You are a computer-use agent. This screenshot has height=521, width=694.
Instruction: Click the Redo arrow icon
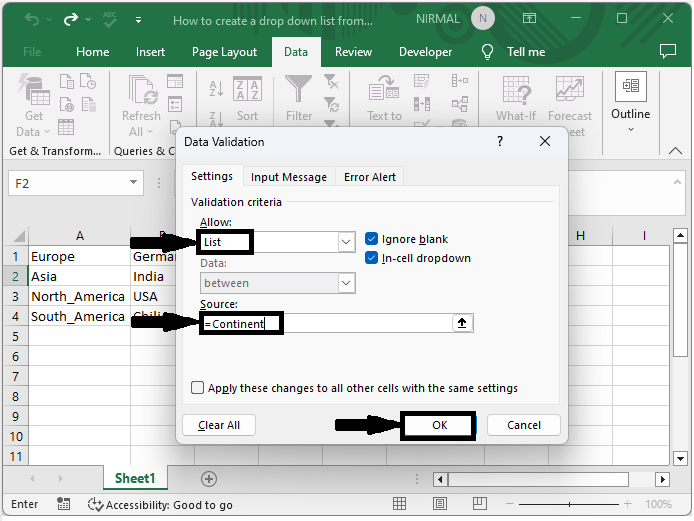pos(71,19)
